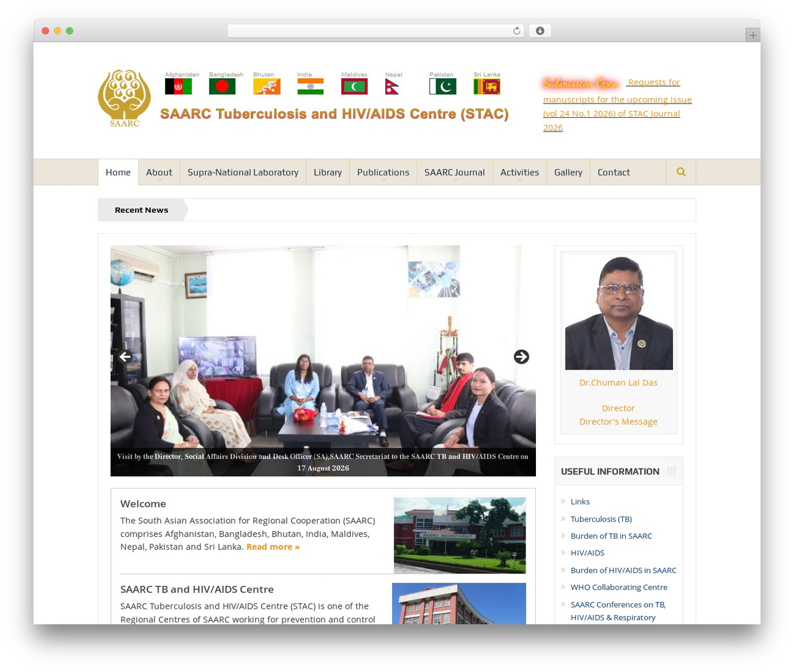Click the Welcome heading
This screenshot has width=794, height=672.
click(143, 504)
